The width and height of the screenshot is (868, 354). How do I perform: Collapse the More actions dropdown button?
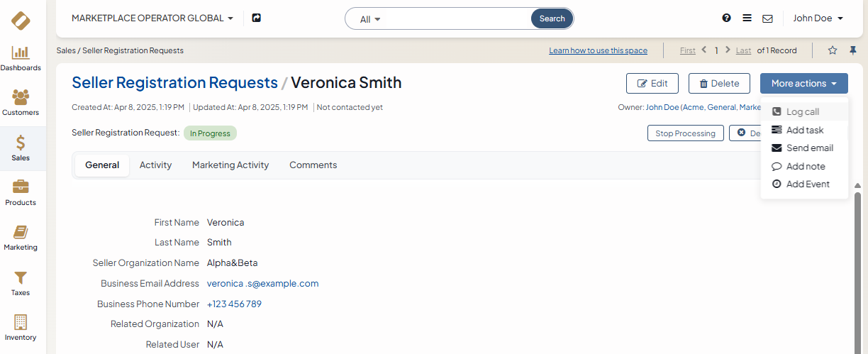804,84
